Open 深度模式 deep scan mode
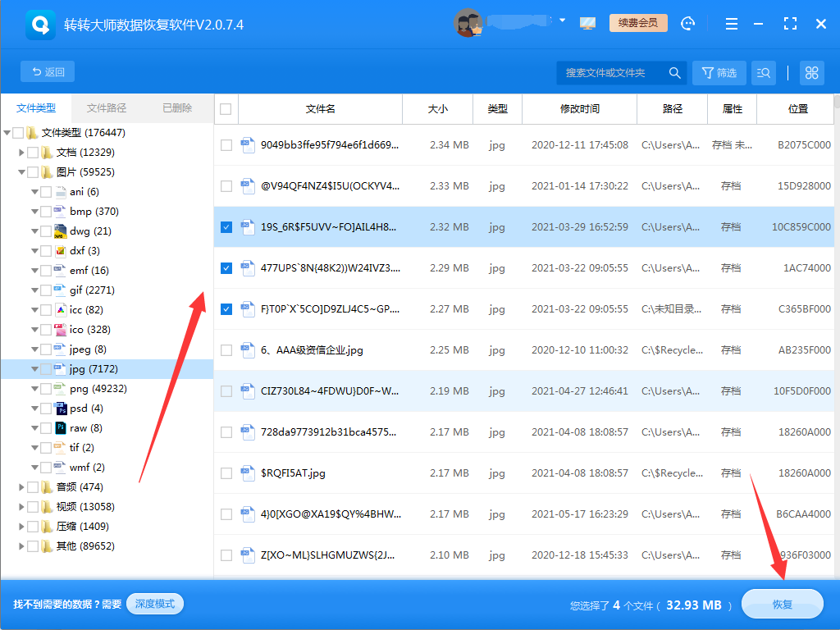The width and height of the screenshot is (840, 630). [155, 604]
